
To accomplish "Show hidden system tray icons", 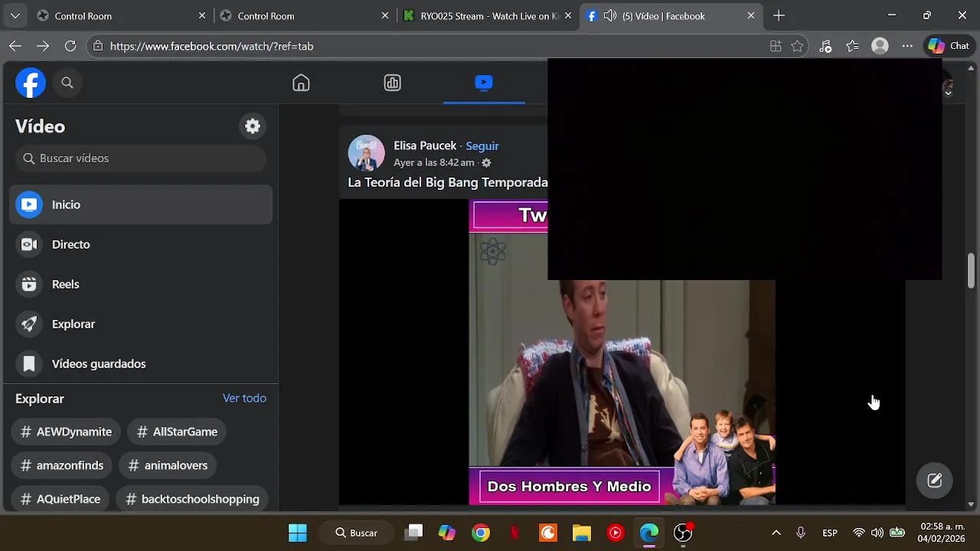I will tap(776, 533).
